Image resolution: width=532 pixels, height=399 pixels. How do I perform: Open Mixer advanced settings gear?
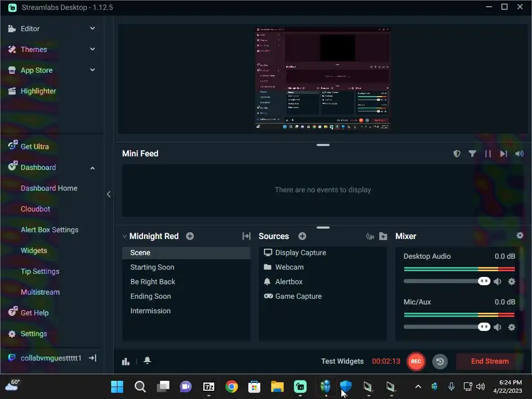[x=520, y=235]
